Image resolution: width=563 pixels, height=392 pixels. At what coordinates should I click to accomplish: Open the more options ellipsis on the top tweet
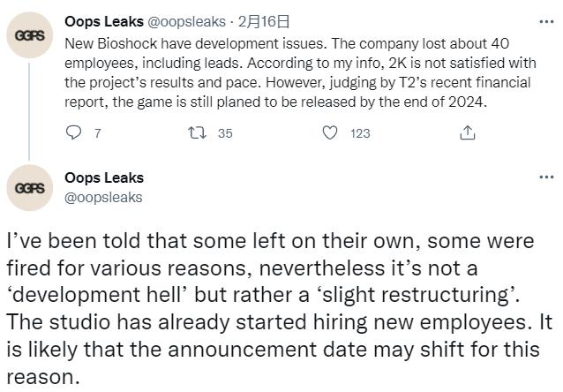click(x=546, y=21)
